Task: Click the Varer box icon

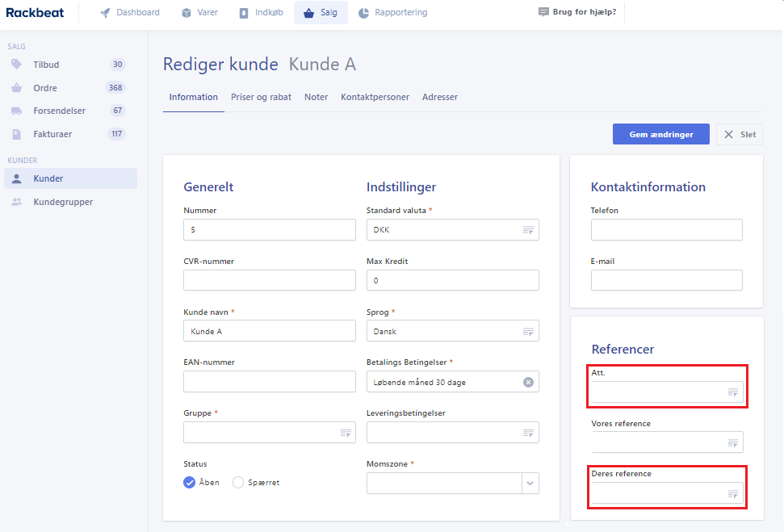Action: [x=187, y=12]
